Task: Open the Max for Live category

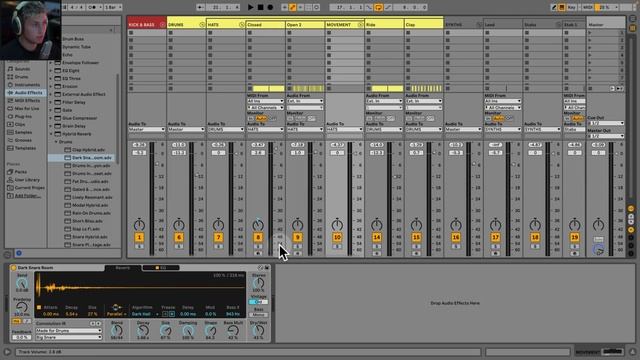Action: [x=27, y=109]
